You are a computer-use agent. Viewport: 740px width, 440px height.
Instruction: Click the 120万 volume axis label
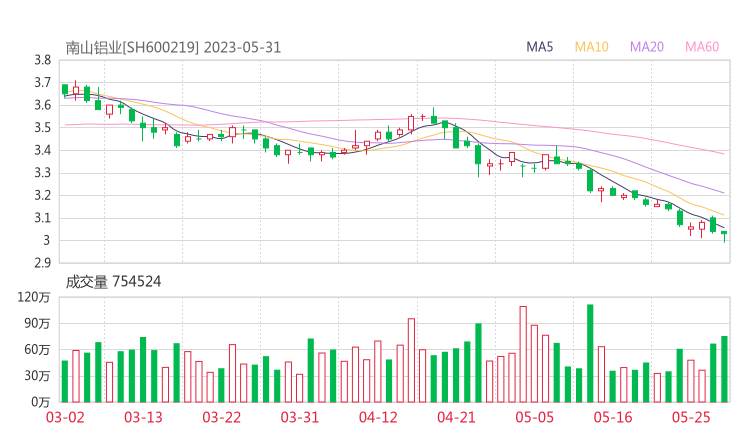[34, 297]
